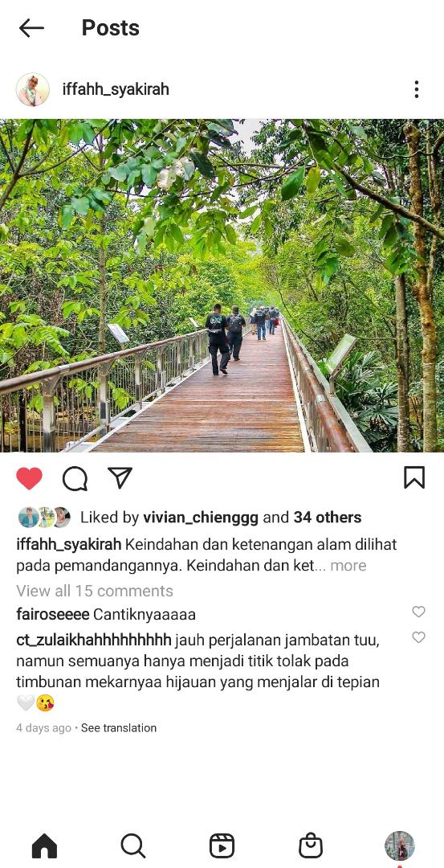Open the Reels tab icon

click(222, 845)
